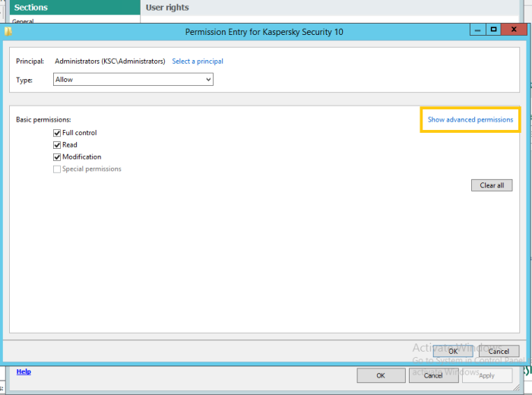Open the Type dropdown set to Allow

coord(133,79)
